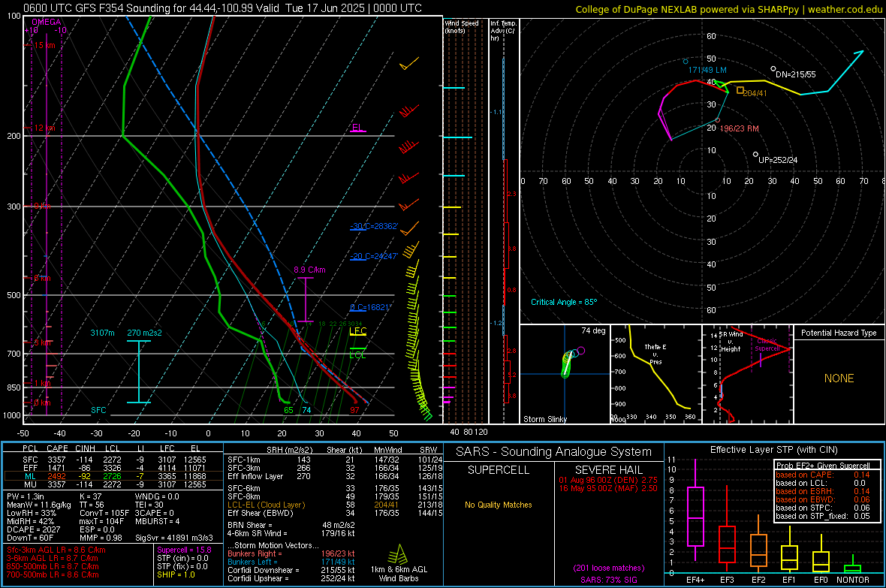
Task: Click the 'SigSvr = 41891 m3/s3' value
Action: tap(174, 538)
